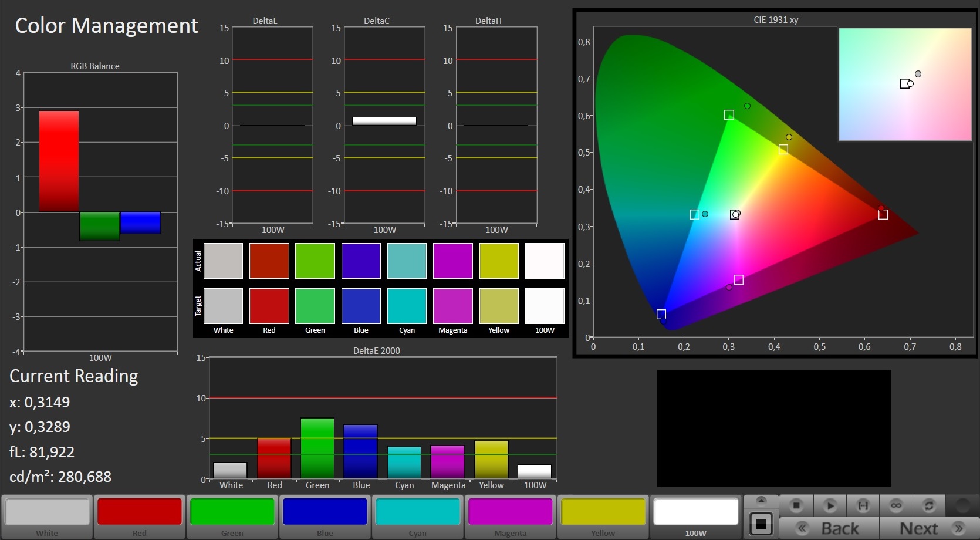Image resolution: width=980 pixels, height=540 pixels.
Task: Click the red primary target square on CIE diagram
Action: coord(883,215)
